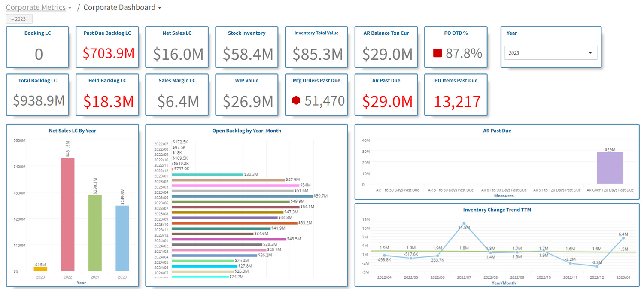Screen dimensions: 644x289
Task: Click the 2022/12 backlog bar $737.9K
Action: click(173, 169)
